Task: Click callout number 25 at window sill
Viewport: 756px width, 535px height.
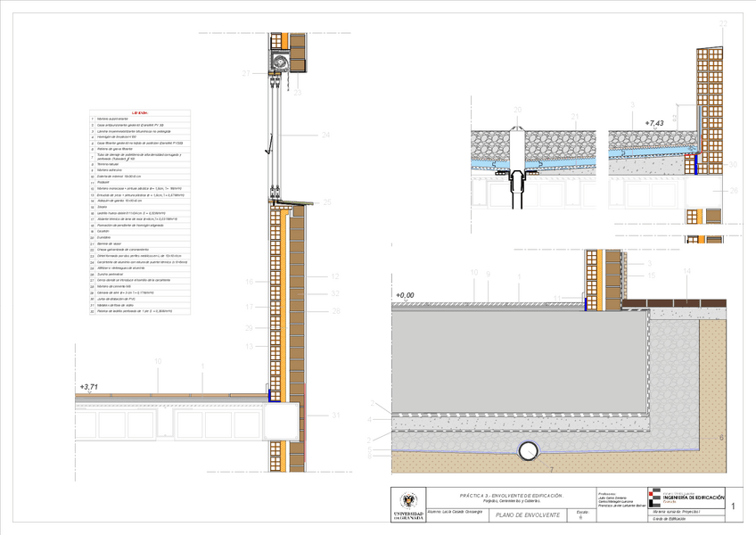Action: coord(327,202)
